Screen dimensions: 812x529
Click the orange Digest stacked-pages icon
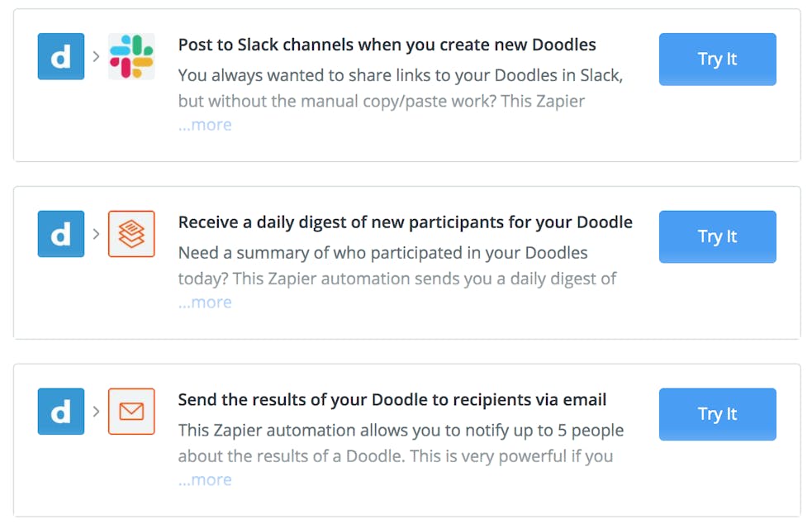131,234
